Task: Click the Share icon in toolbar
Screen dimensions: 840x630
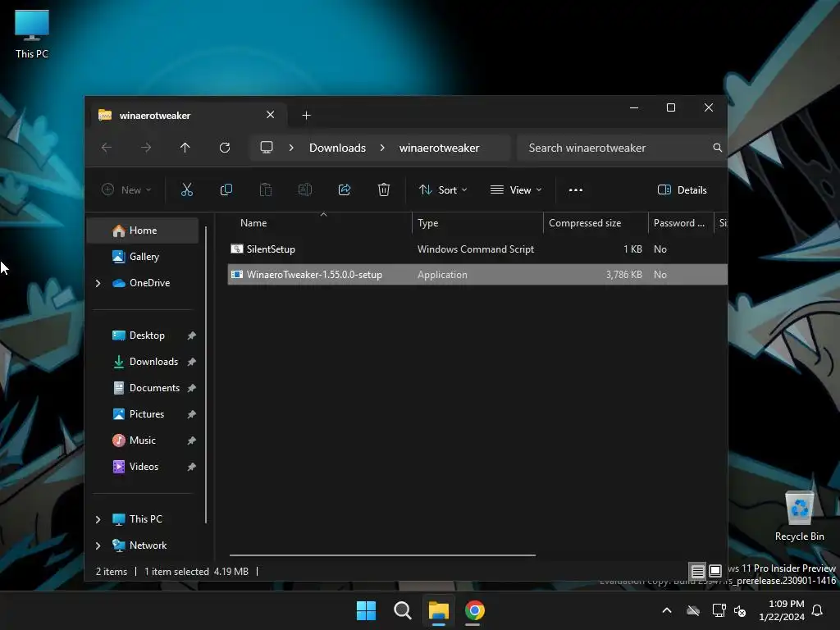Action: [345, 189]
